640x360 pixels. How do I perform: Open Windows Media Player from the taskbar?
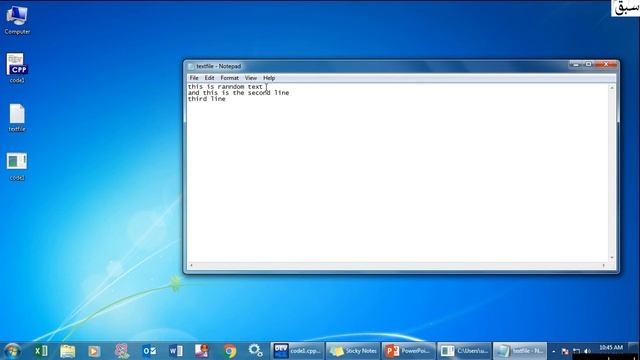click(x=94, y=351)
